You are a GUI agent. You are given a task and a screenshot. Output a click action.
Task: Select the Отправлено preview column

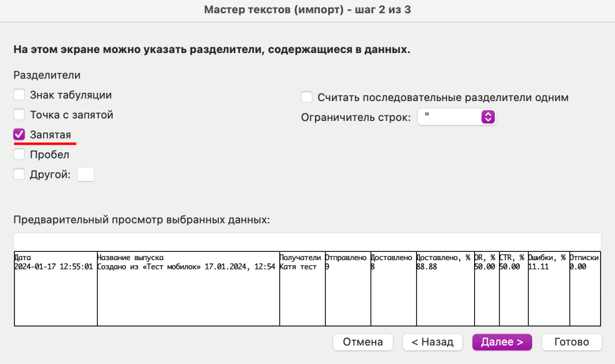pyautogui.click(x=347, y=288)
